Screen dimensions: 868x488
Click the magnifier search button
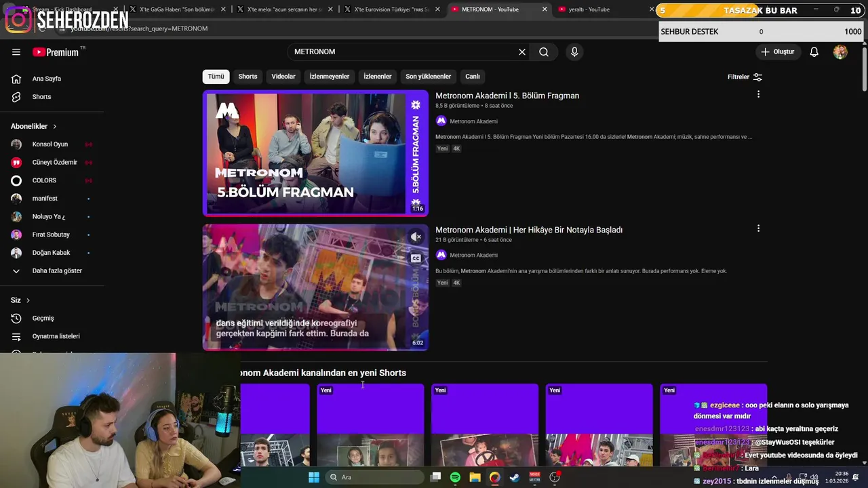pos(544,52)
